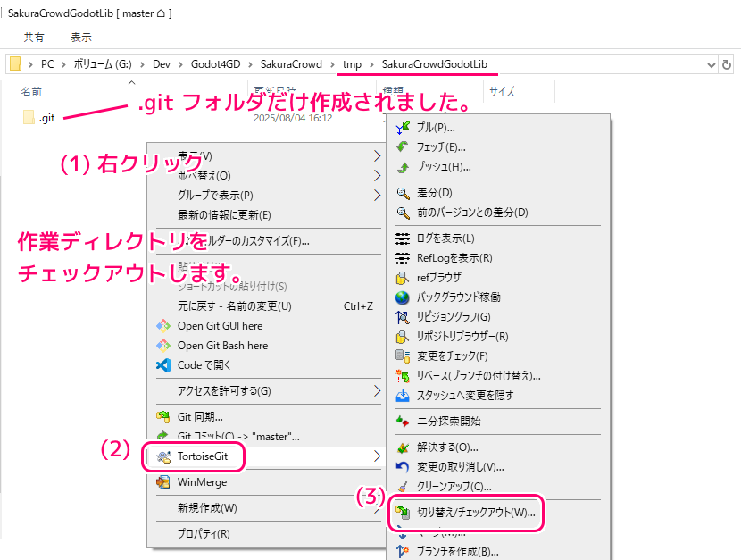
Task: Select 切り替え/チェックアウト(W)... menu entry
Action: tap(476, 514)
